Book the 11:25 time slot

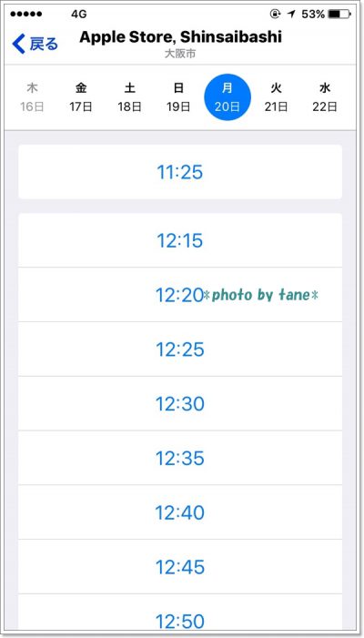[180, 172]
